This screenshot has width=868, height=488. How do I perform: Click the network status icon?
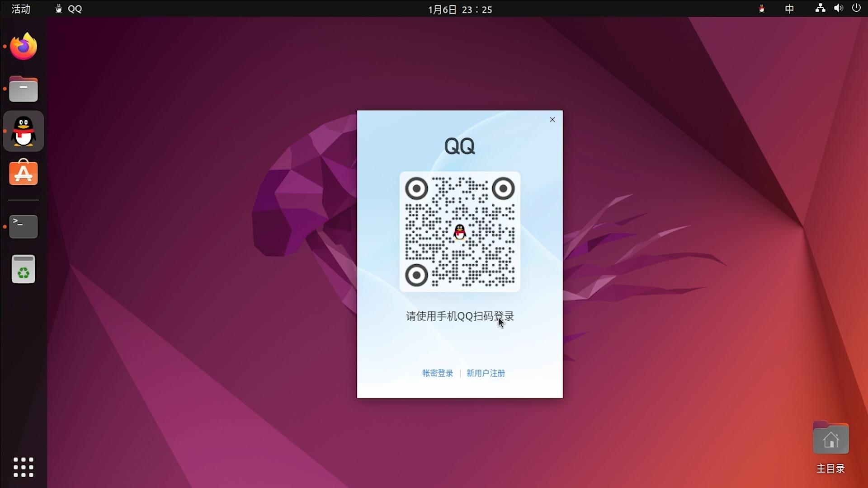click(x=820, y=8)
